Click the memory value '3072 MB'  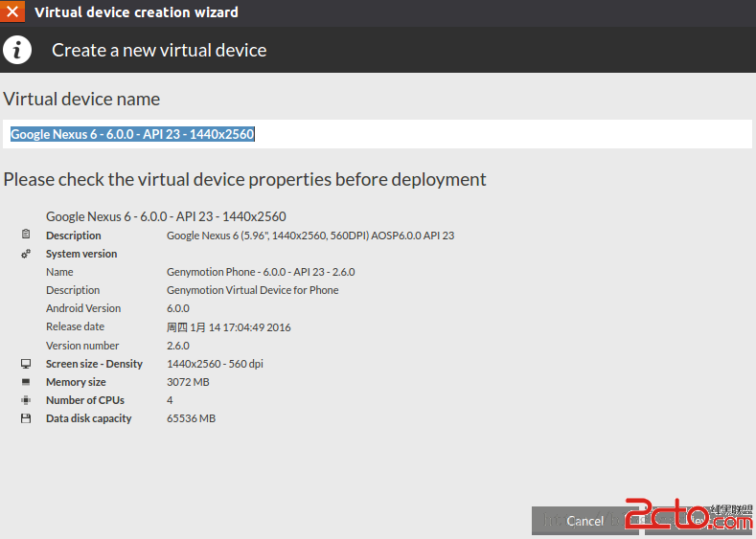[188, 382]
